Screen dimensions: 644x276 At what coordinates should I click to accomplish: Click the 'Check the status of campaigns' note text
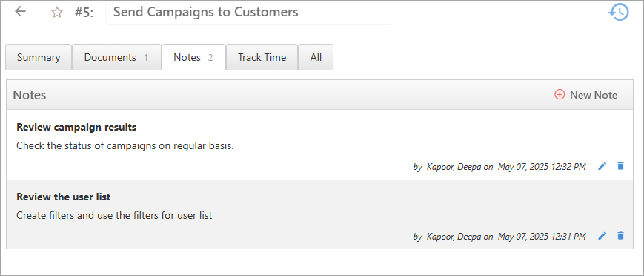pos(125,146)
